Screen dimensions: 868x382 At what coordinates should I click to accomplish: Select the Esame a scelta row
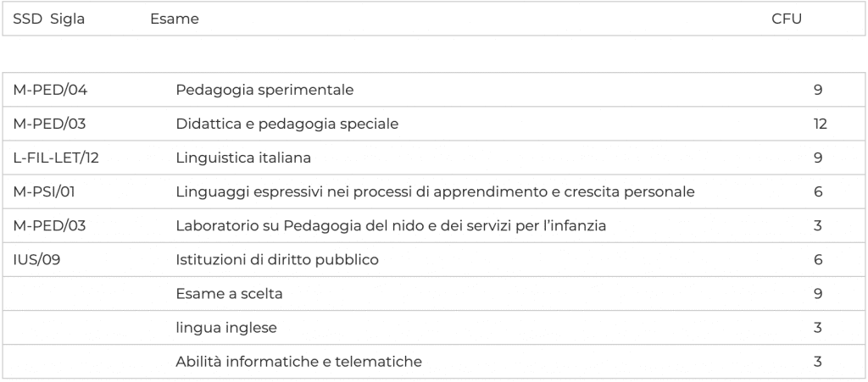229,294
